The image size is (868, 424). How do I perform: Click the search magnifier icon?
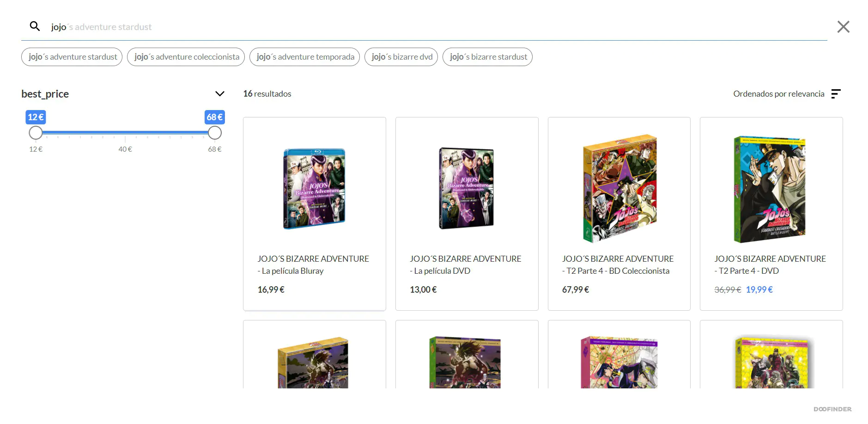coord(35,26)
